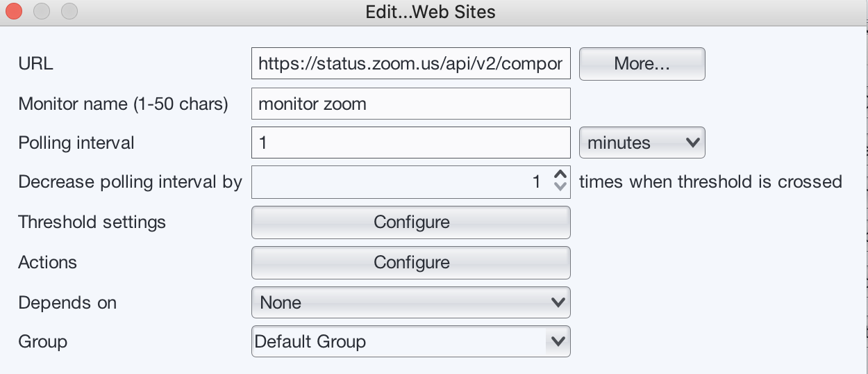Click the More... button beside URL

click(x=642, y=64)
